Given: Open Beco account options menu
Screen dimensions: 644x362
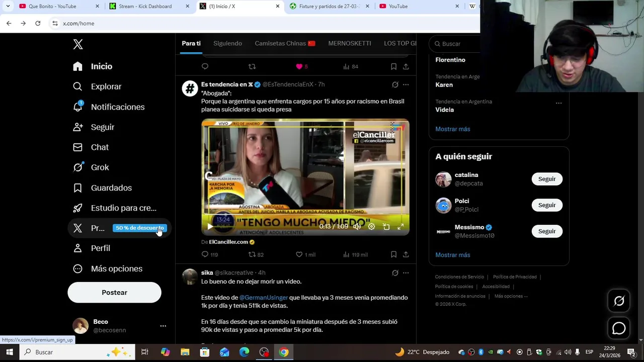Looking at the screenshot, I should point(163,326).
